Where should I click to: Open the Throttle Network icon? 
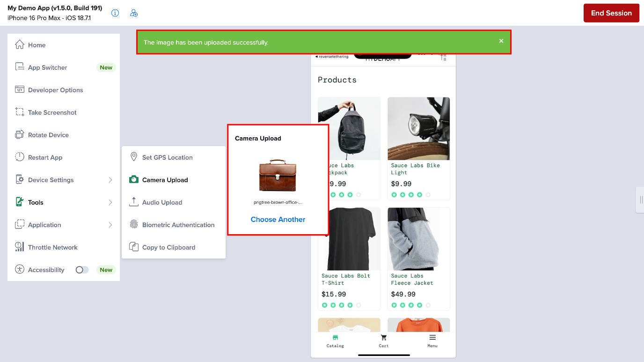coord(20,247)
